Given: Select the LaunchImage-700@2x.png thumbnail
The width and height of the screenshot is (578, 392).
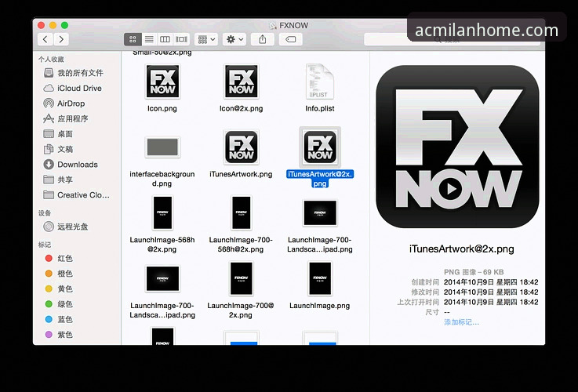Looking at the screenshot, I should (241, 279).
